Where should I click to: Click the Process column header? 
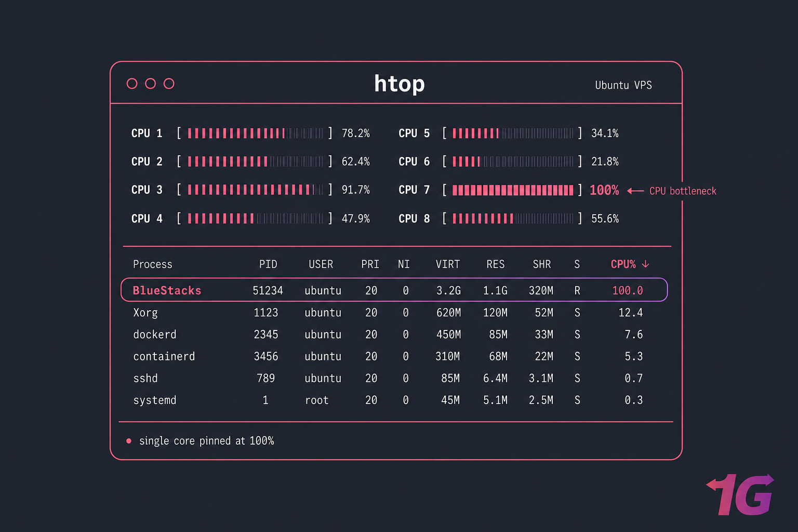tap(152, 264)
